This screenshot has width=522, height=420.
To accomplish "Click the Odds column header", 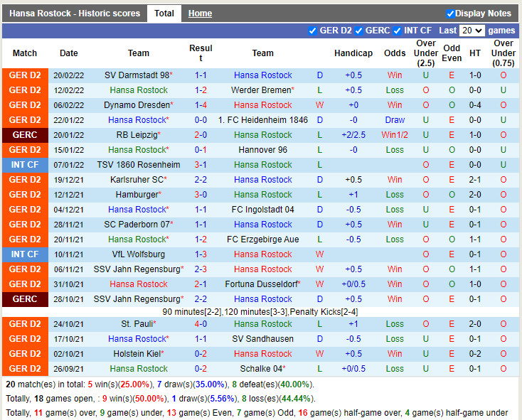I will coord(395,53).
